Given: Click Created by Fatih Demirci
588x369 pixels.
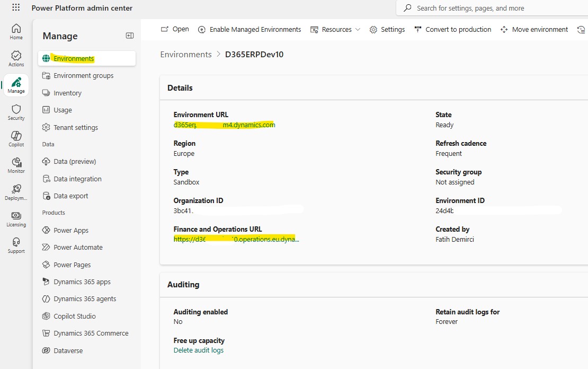Looking at the screenshot, I should click(455, 240).
